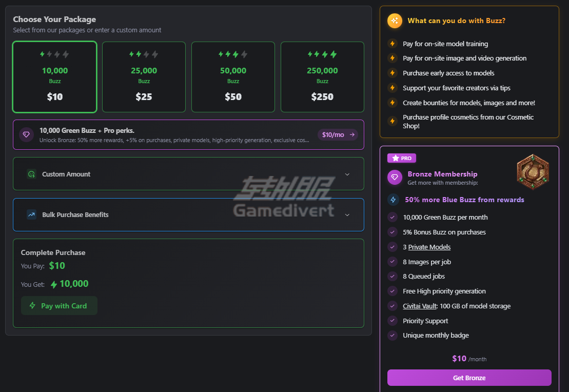Click the Custom Amount coin icon
The image size is (569, 392).
coord(32,174)
